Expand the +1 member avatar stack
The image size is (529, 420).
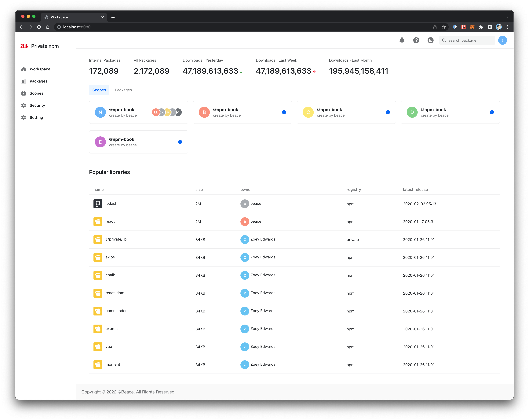click(x=179, y=112)
